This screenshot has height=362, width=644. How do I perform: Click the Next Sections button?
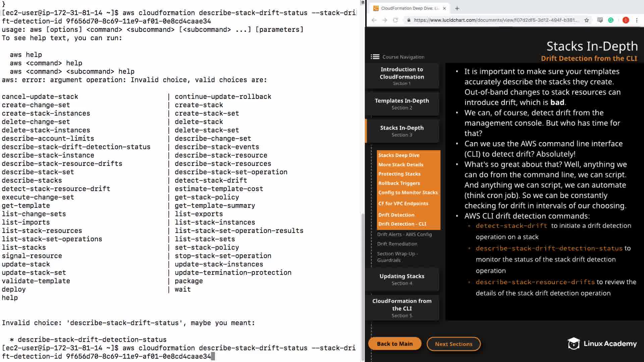tap(453, 344)
